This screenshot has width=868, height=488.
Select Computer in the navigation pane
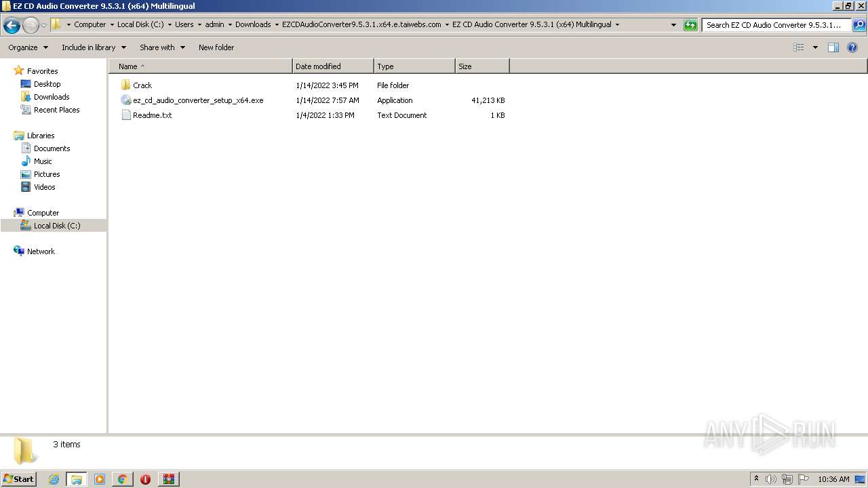pos(43,213)
